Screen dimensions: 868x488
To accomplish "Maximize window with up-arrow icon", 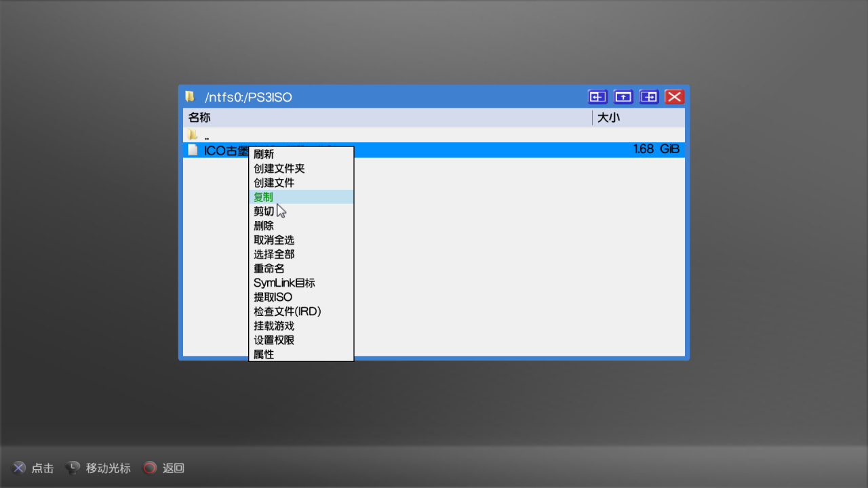I will (x=623, y=97).
